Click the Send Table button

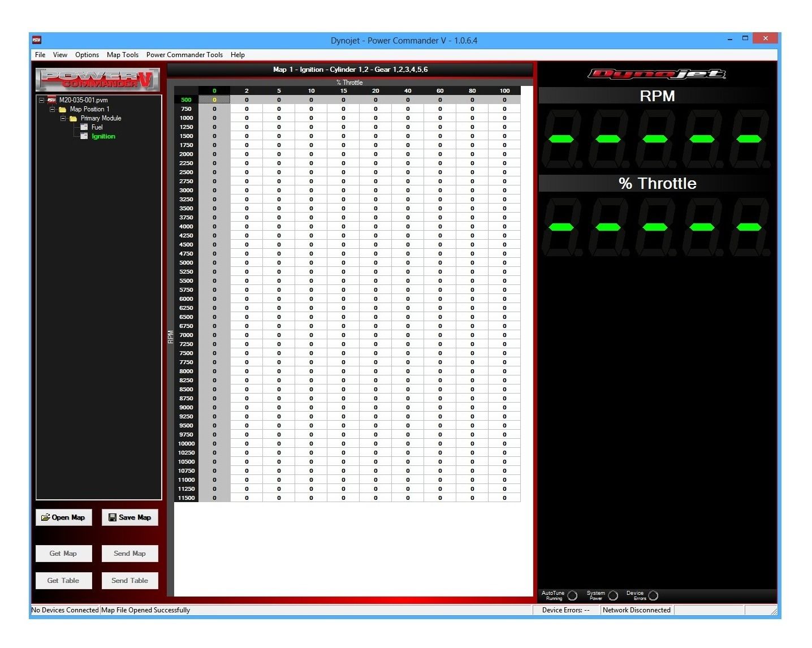[129, 580]
